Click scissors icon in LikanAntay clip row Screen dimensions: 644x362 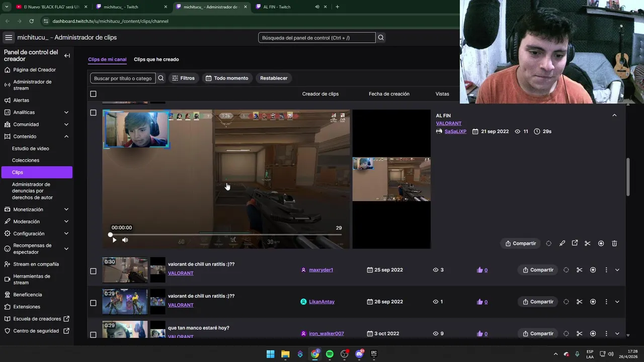click(x=579, y=302)
